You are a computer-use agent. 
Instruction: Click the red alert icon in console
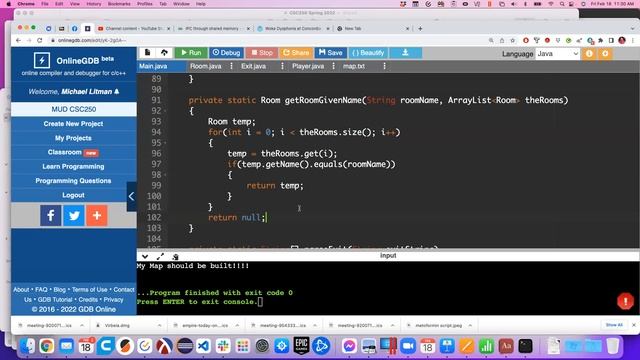[x=625, y=302]
